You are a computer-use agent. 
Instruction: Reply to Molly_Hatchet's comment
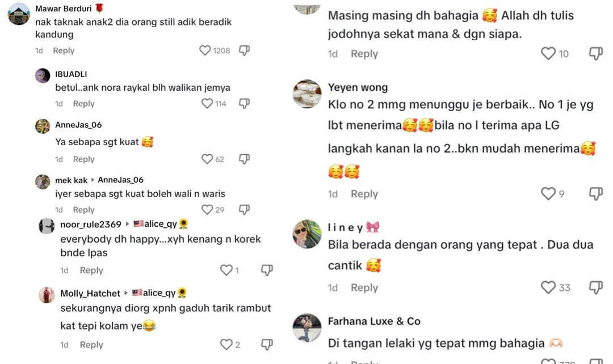pyautogui.click(x=91, y=345)
